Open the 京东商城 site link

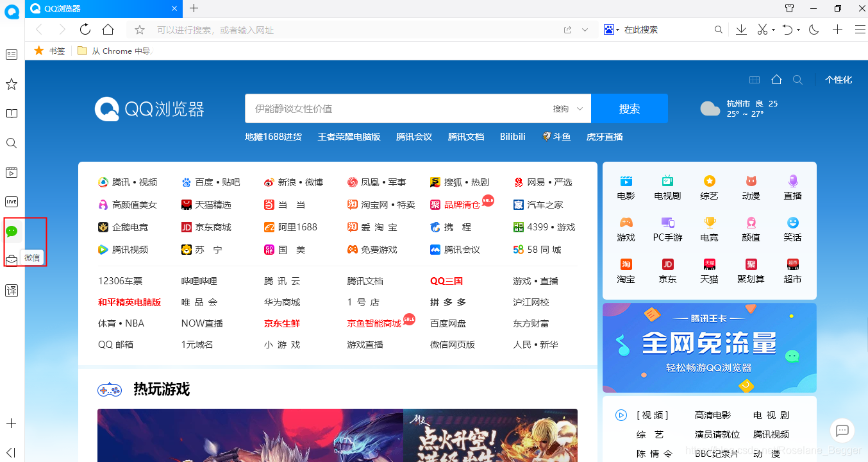click(206, 227)
